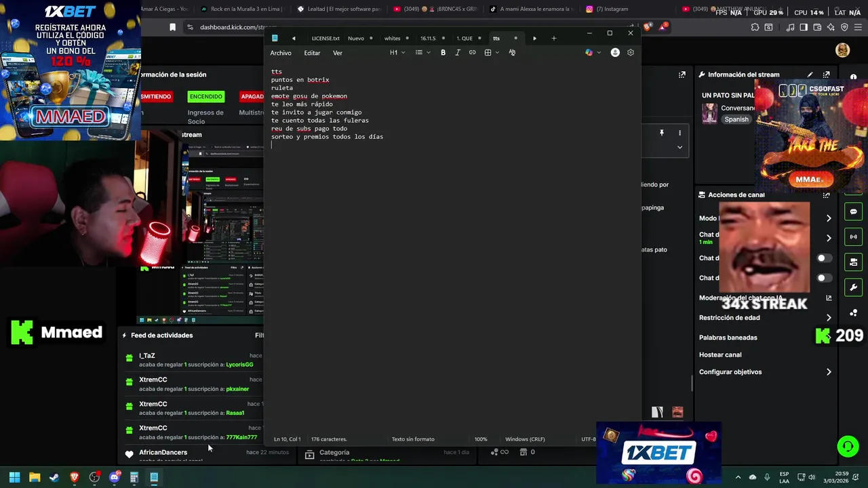Click the wrench icon in Kick sidebar
Viewport: 868px width, 488px height.
click(854, 287)
